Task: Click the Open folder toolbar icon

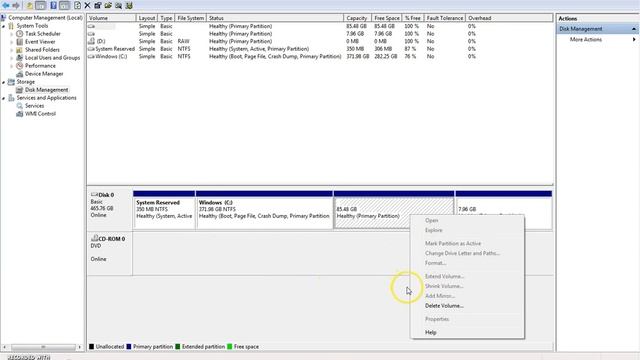Action: (x=108, y=5)
